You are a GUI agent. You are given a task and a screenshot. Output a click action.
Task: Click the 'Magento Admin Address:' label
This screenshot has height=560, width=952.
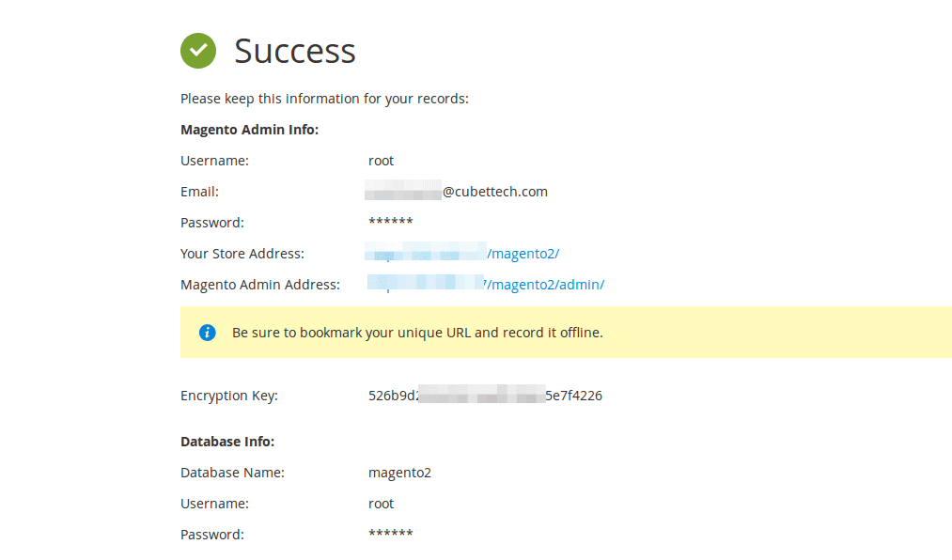click(x=260, y=285)
